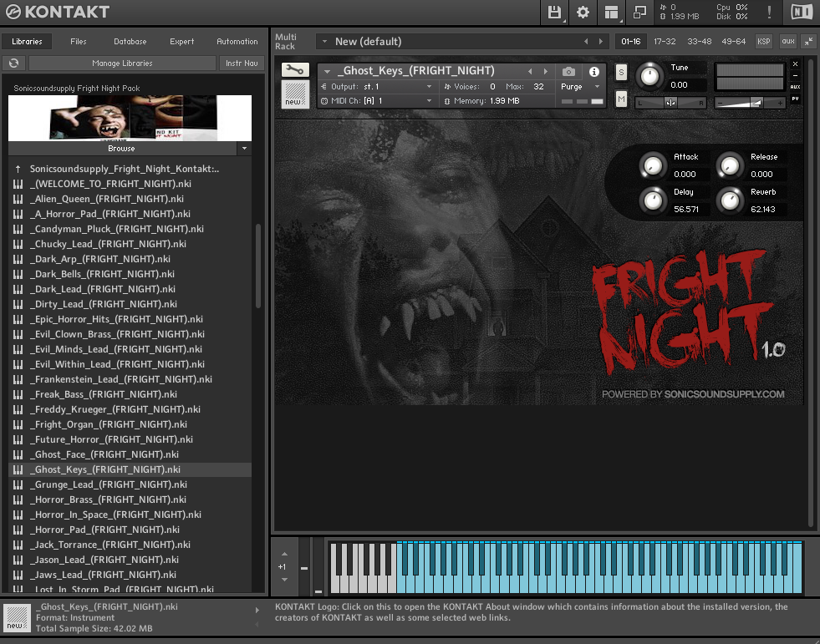Click the Fright Night library banner

pos(130,118)
